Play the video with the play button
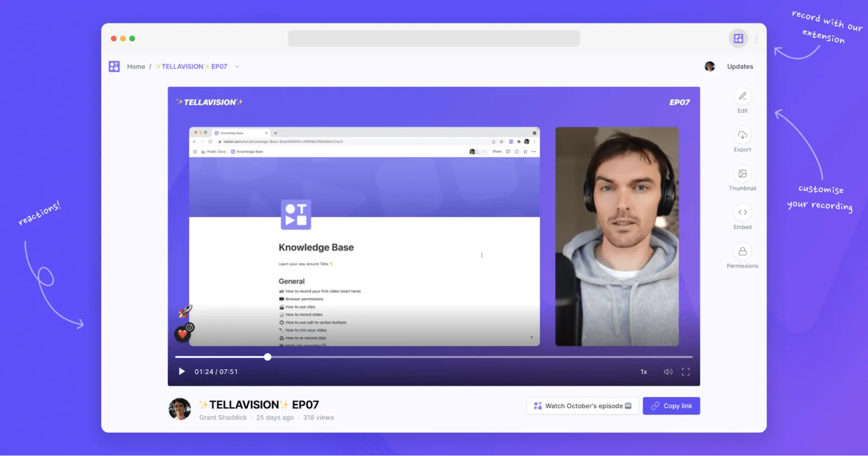The width and height of the screenshot is (868, 456). [x=182, y=372]
